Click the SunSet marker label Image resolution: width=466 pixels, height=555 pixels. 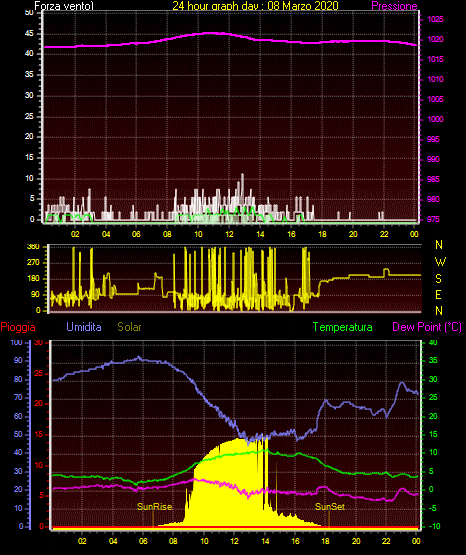[330, 507]
